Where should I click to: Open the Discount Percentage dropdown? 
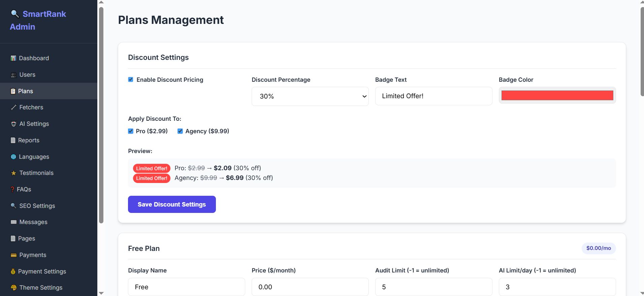(310, 97)
